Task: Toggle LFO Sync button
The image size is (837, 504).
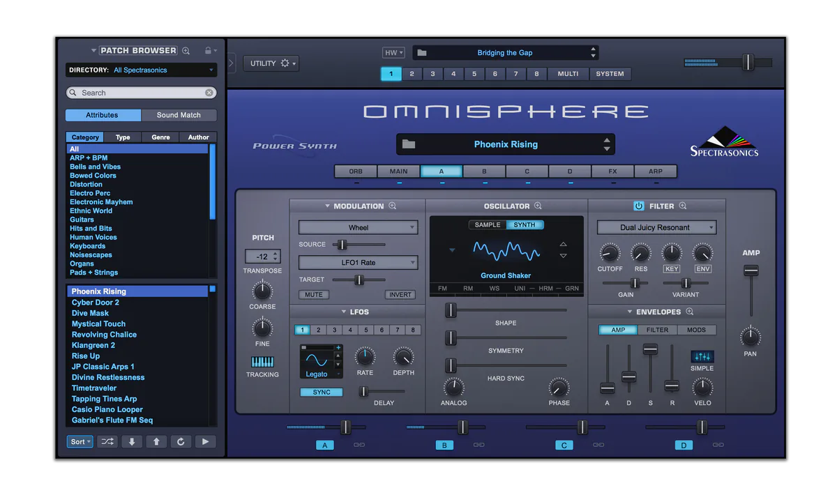Action: [x=322, y=392]
